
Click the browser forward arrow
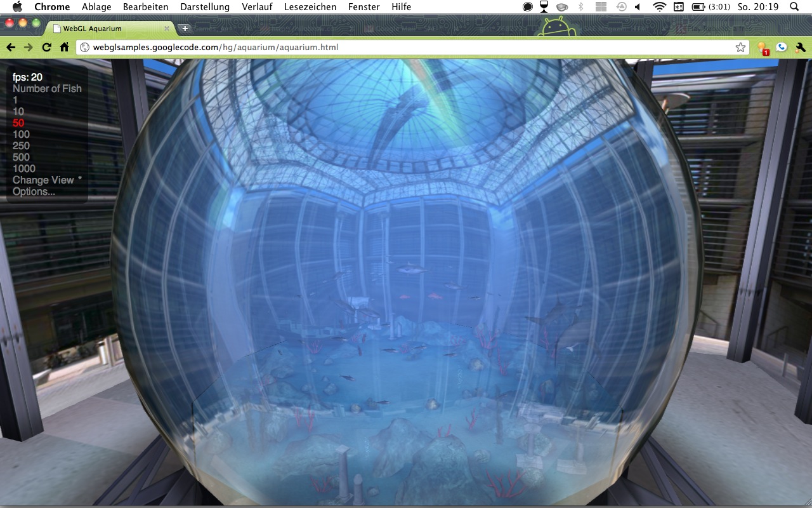pos(29,48)
